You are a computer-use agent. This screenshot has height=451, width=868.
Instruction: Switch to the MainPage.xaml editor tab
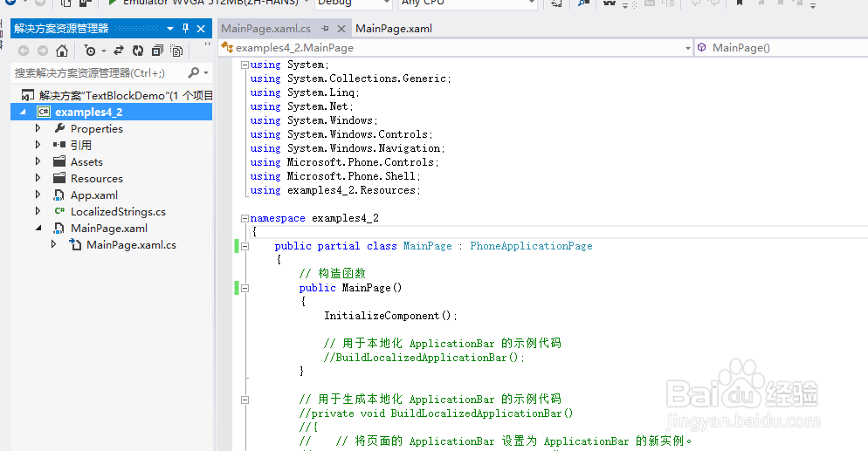click(394, 29)
